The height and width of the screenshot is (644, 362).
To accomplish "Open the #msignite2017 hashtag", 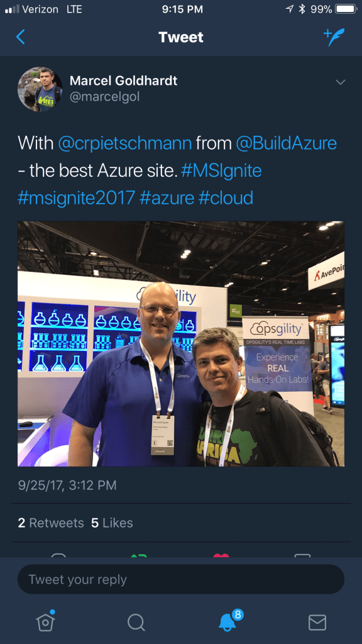I will click(76, 198).
